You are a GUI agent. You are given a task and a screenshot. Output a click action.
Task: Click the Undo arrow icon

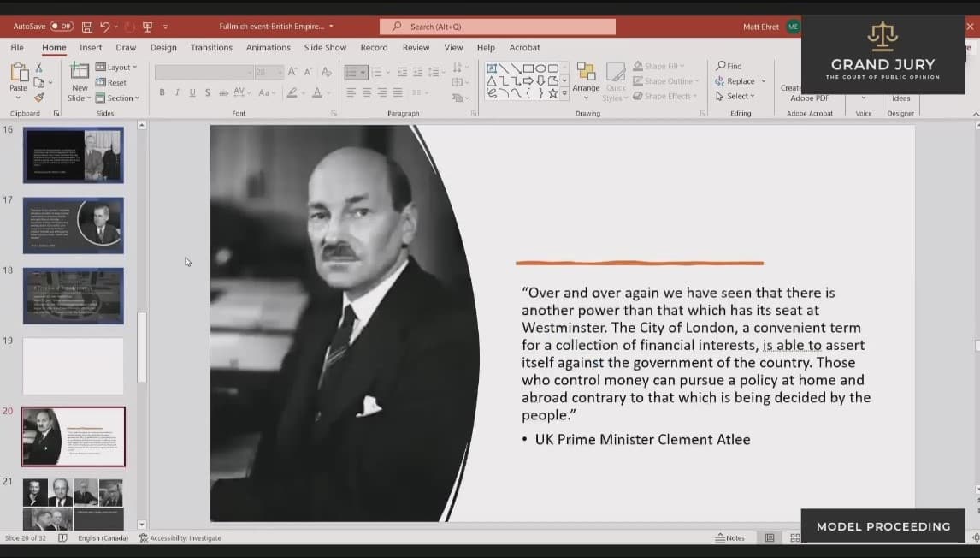[x=104, y=27]
